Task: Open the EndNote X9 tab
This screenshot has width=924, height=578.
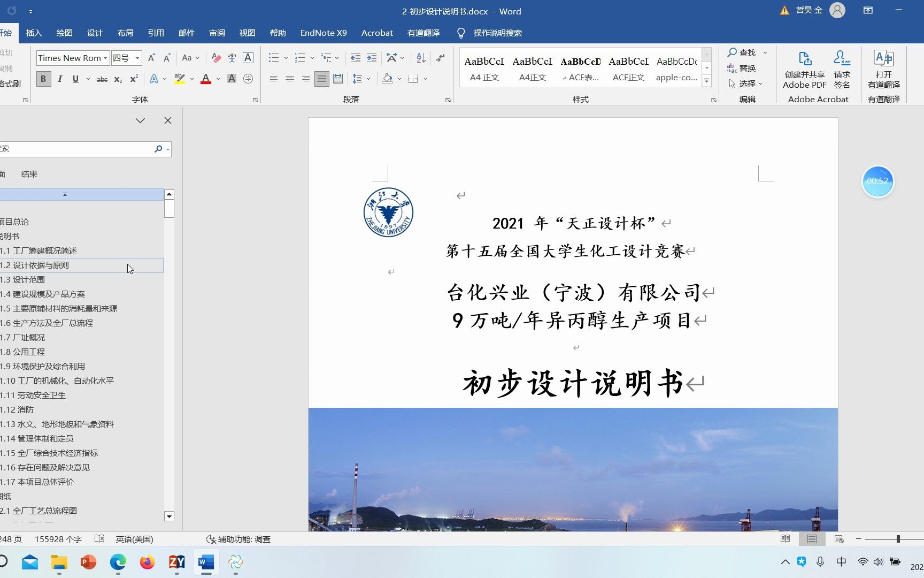Action: [x=324, y=33]
